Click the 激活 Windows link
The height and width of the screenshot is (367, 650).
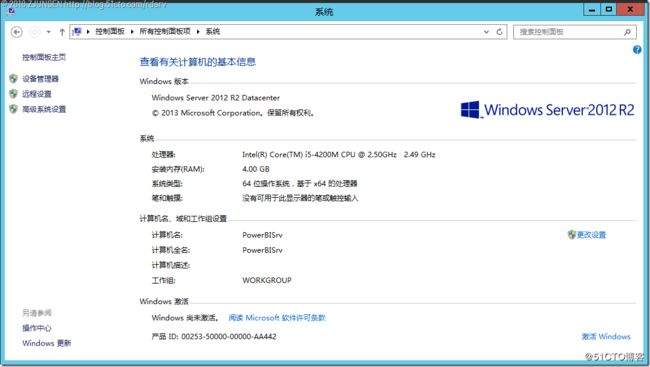(x=606, y=336)
